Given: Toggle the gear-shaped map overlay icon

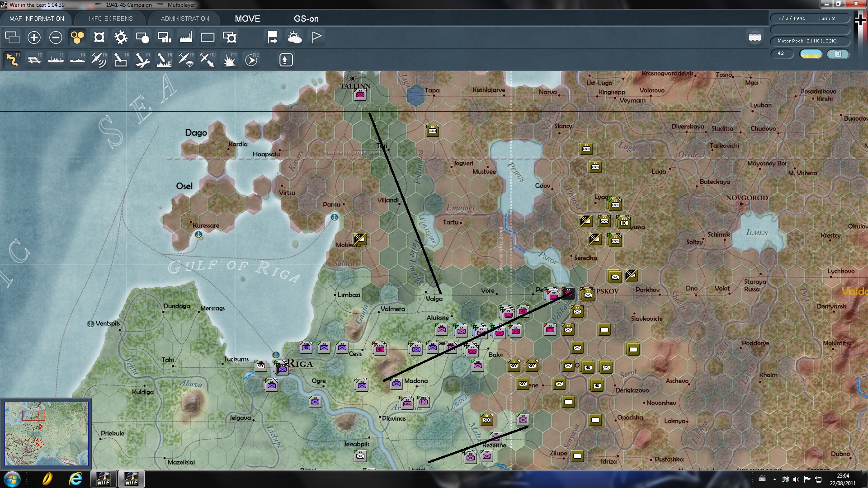Looking at the screenshot, I should (121, 37).
